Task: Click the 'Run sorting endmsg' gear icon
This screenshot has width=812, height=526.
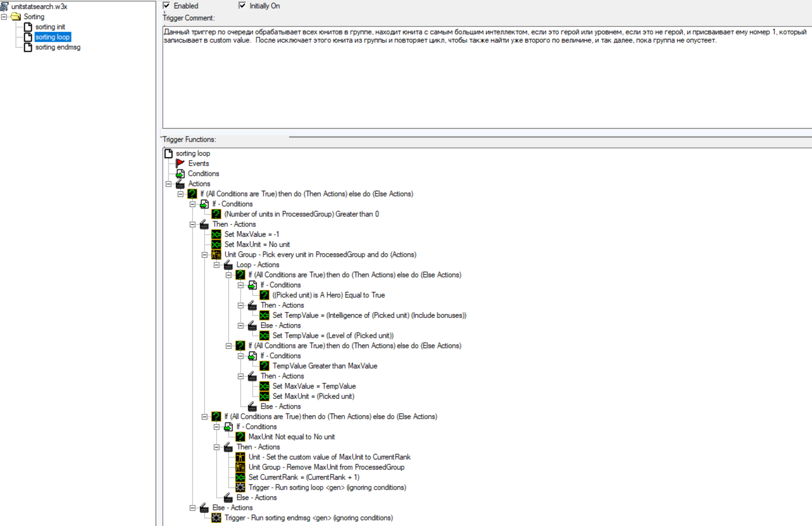Action: (216, 518)
